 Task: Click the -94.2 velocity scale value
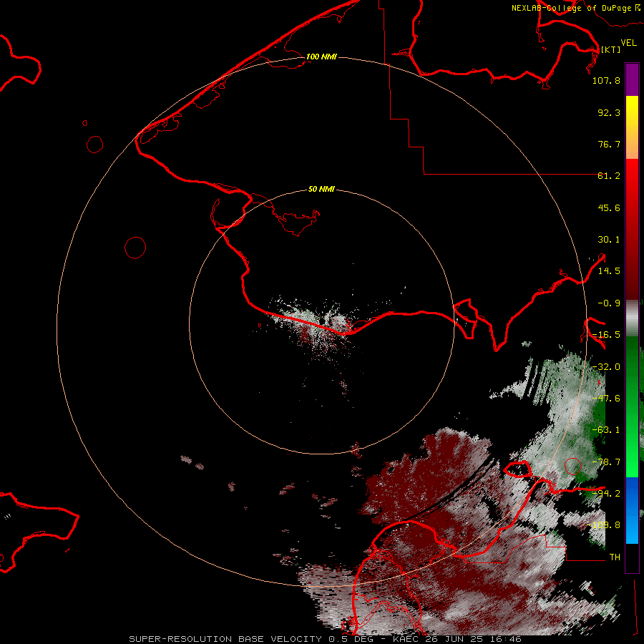tap(606, 493)
